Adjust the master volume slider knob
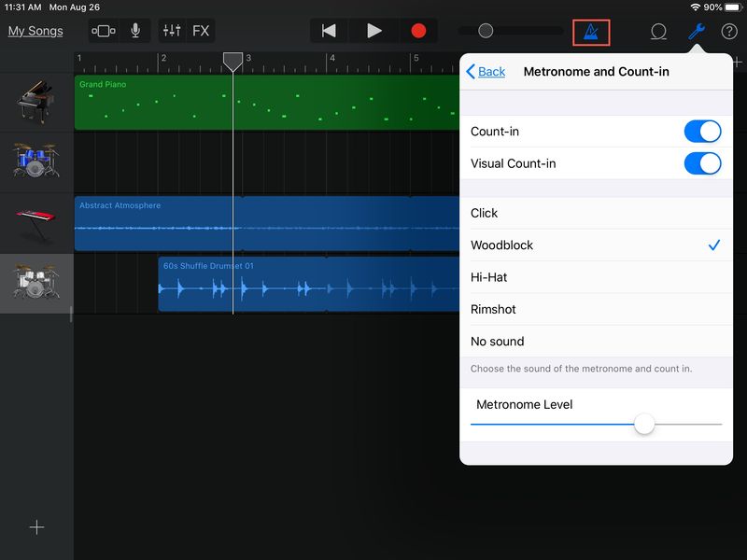Screen dimensions: 747x560 486,31
